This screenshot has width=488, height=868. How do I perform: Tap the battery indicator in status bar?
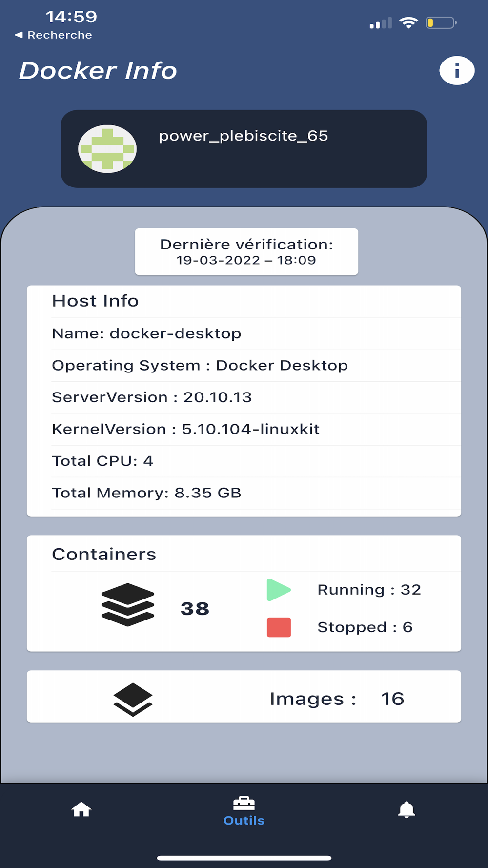pyautogui.click(x=441, y=22)
